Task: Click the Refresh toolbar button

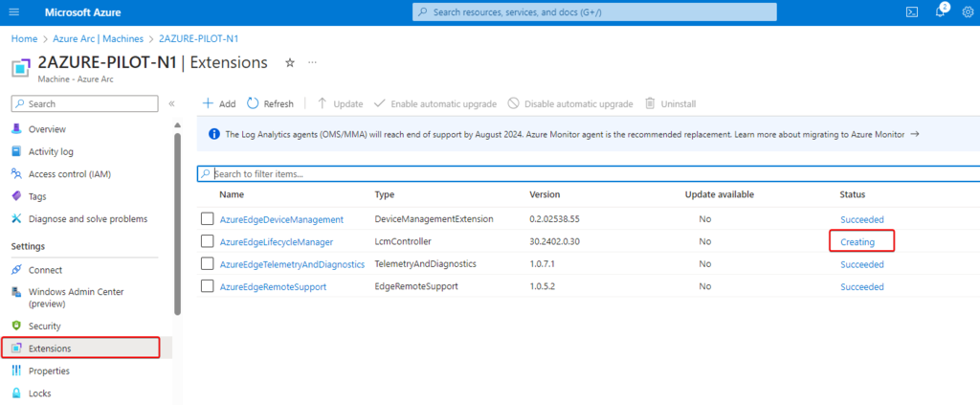Action: pyautogui.click(x=270, y=103)
